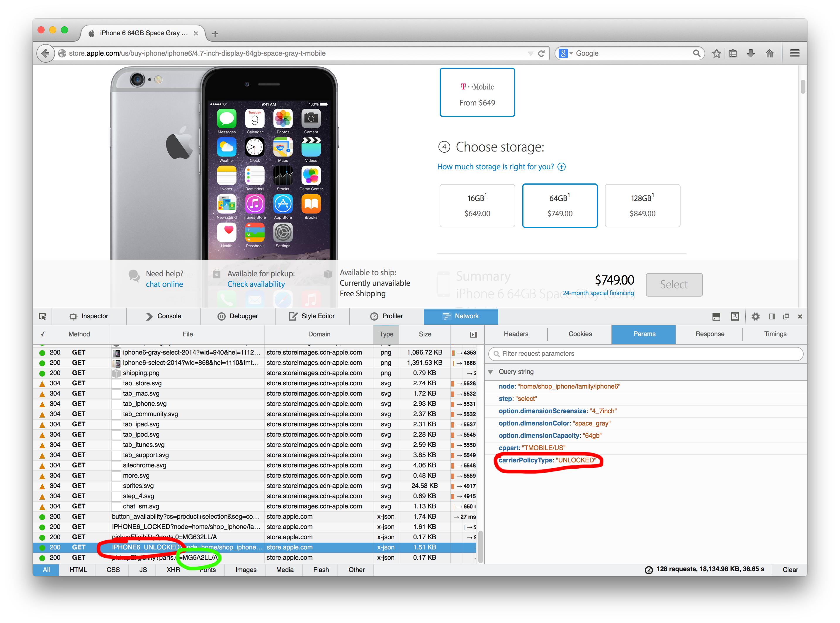Open the performance analysis clock icon
This screenshot has width=840, height=623.
click(x=649, y=570)
